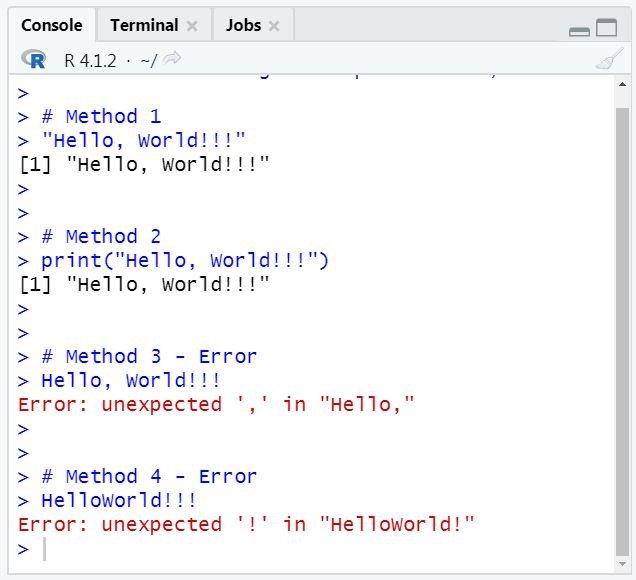Click the error about unexpected '!'
This screenshot has width=636, height=580.
click(x=246, y=525)
